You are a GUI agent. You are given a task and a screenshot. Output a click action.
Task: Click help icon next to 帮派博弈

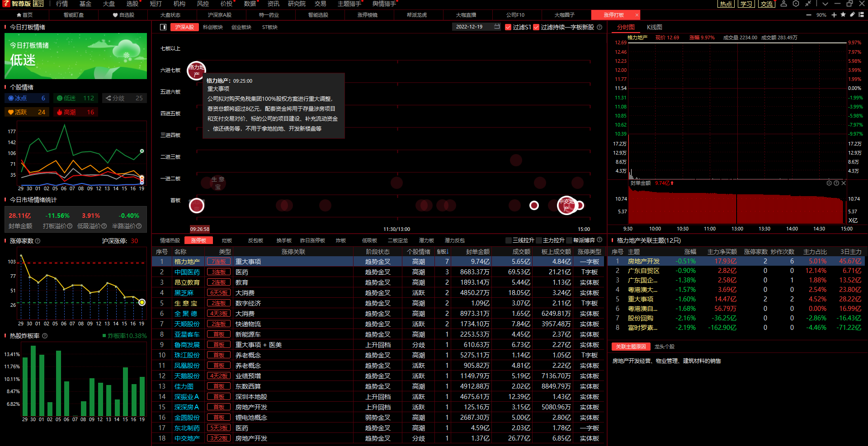tap(599, 240)
